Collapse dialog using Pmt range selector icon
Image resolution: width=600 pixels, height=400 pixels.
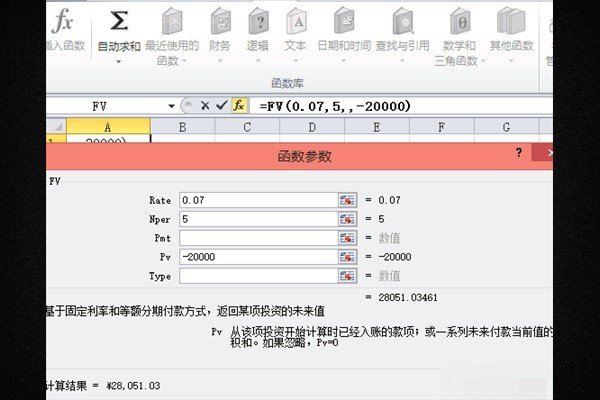click(347, 238)
